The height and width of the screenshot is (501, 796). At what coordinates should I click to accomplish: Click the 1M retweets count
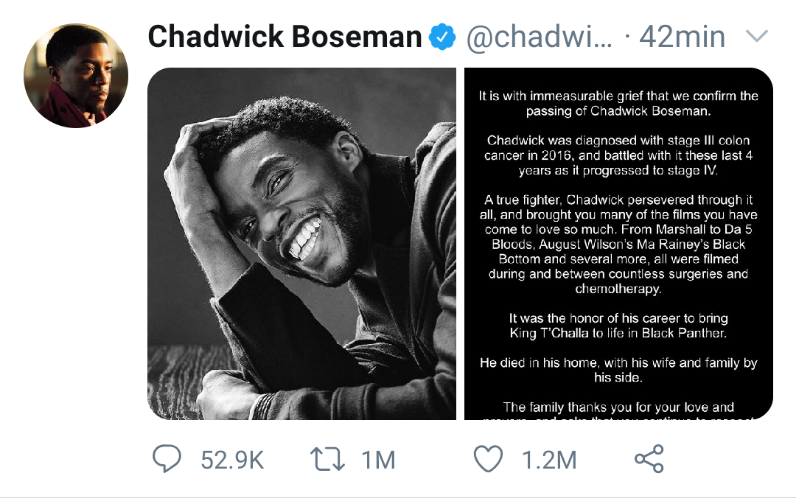pos(379,460)
